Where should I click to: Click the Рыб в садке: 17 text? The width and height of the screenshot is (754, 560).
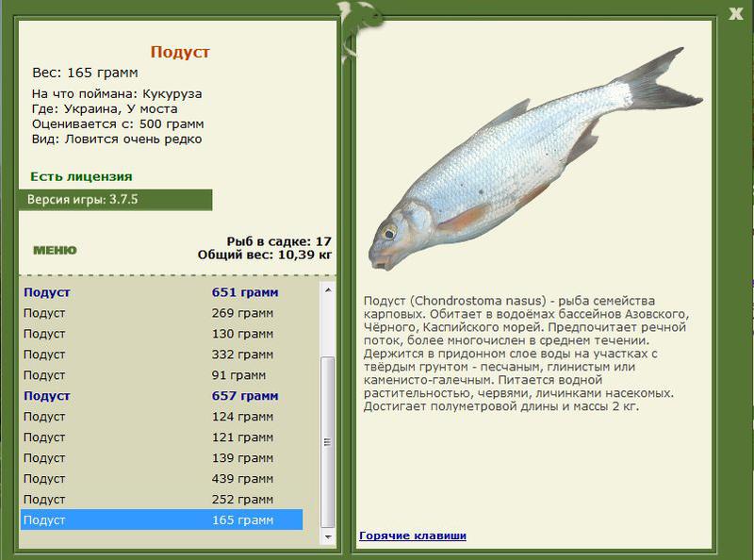pos(279,241)
